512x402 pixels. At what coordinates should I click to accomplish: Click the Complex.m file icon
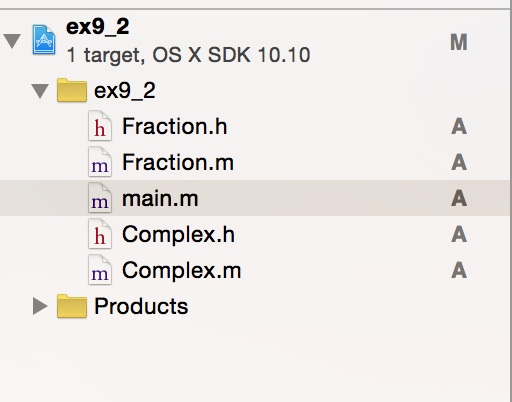(x=100, y=270)
